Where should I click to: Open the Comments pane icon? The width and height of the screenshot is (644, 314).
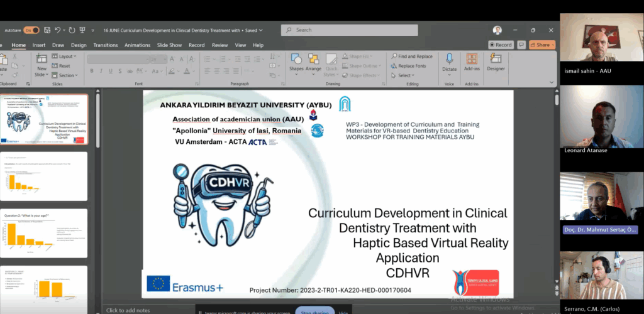click(x=521, y=45)
